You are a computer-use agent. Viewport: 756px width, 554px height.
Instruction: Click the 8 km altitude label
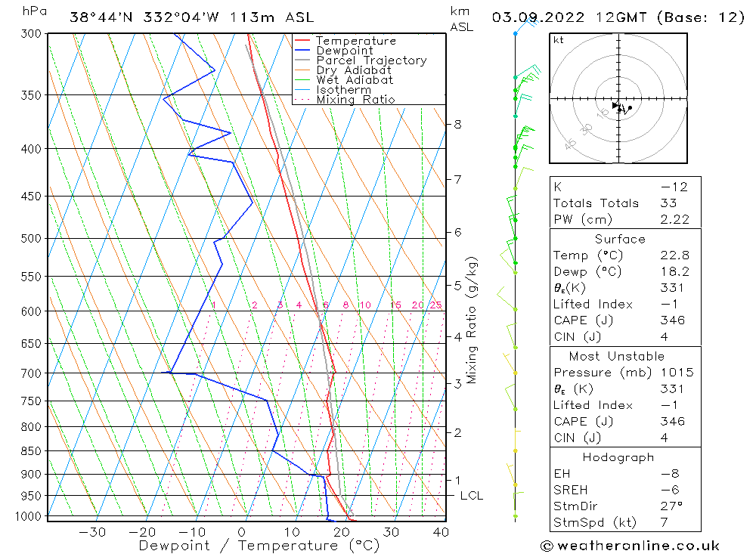(457, 125)
